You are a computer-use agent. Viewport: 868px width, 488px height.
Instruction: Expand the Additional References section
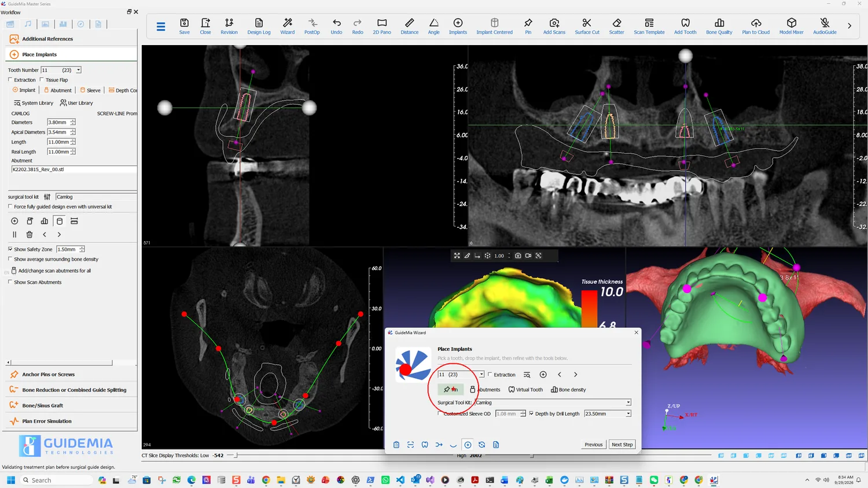click(71, 39)
